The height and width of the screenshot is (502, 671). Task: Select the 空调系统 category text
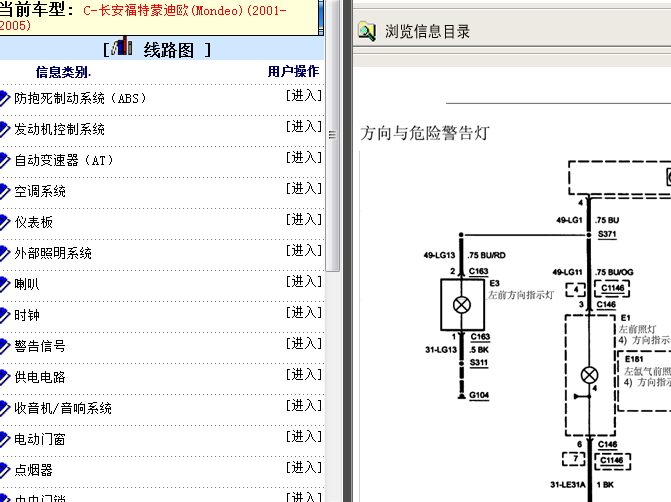40,191
